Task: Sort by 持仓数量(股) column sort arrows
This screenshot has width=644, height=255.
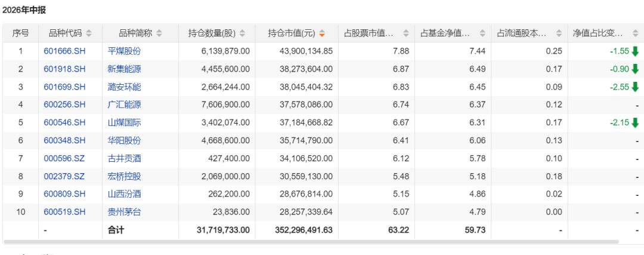Action: coord(242,33)
